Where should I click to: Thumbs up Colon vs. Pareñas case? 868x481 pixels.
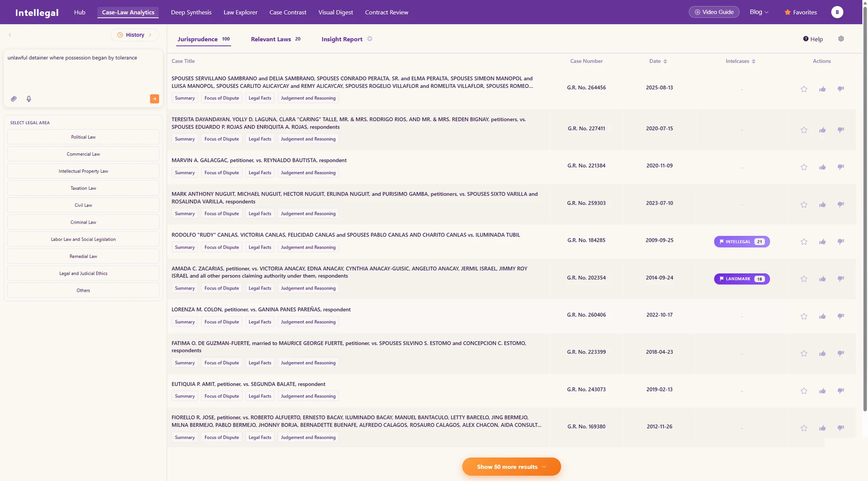[822, 316]
